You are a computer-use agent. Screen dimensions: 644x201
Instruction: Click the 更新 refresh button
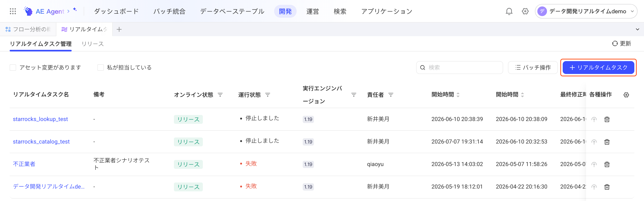(x=621, y=44)
